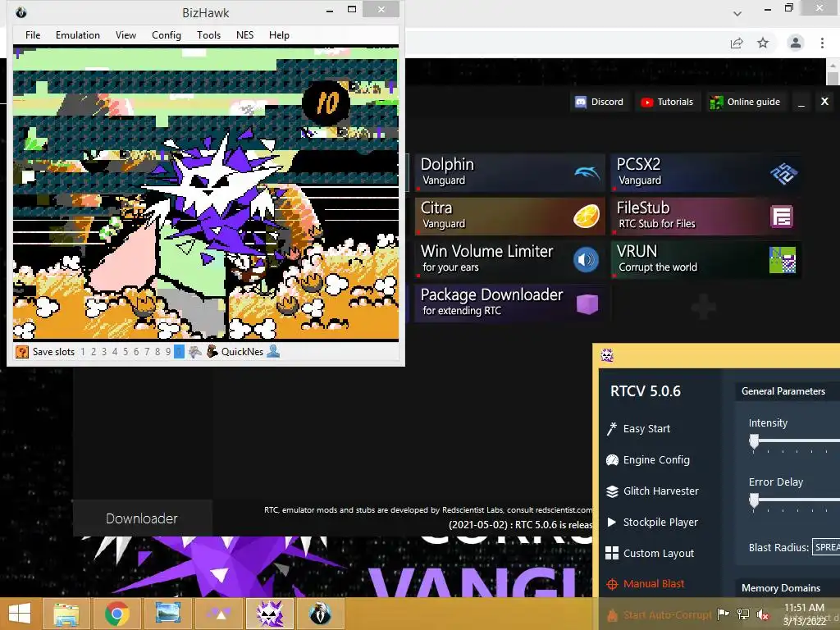The image size is (840, 630).
Task: Open the View menu in BizHawk
Action: 126,35
